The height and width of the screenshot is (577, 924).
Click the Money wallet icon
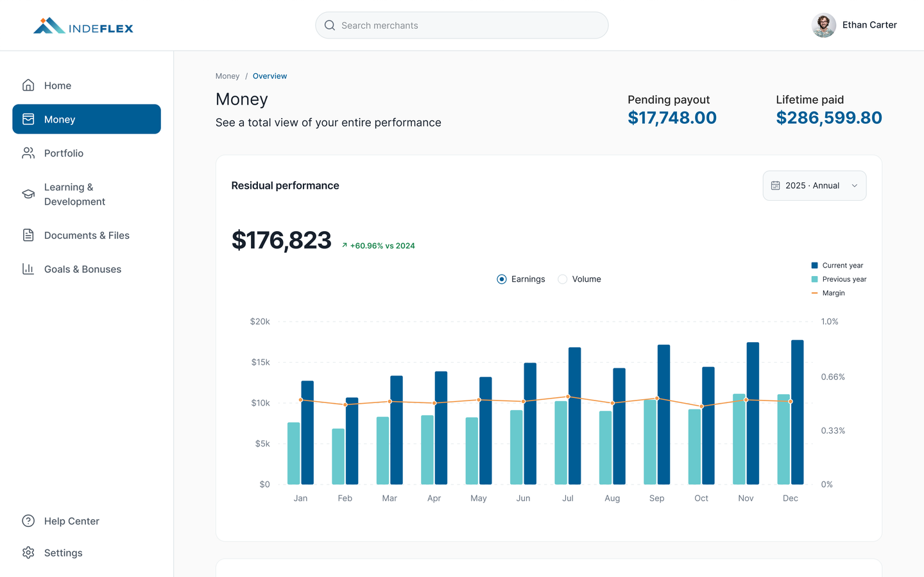click(x=28, y=119)
